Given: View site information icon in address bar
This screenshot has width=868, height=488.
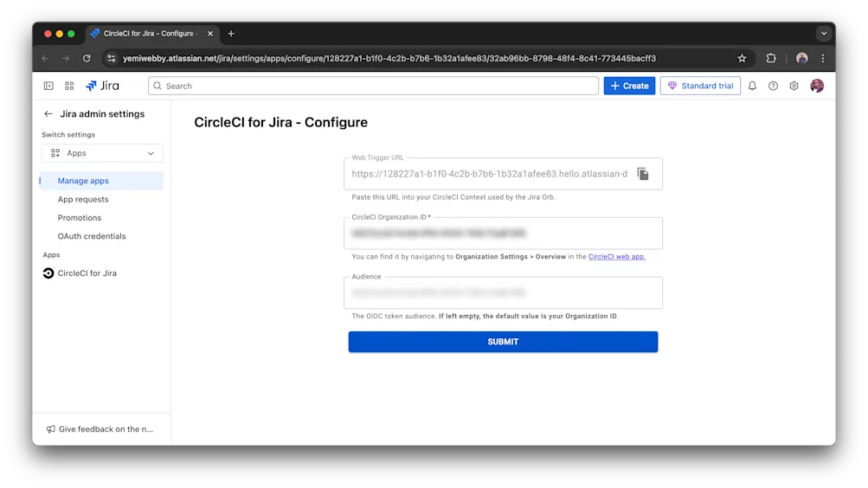Looking at the screenshot, I should [x=112, y=58].
